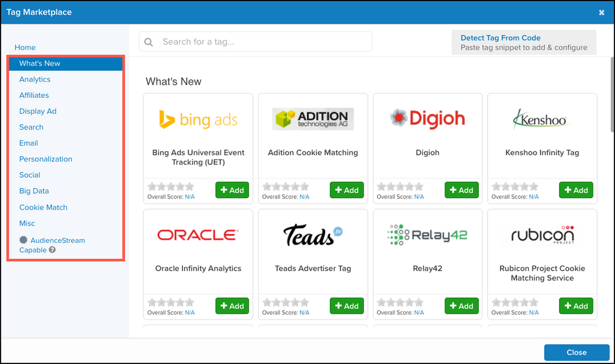Add the Bing Ads Universal Event Tracking tag
Screen dimensions: 615x364
(232, 190)
